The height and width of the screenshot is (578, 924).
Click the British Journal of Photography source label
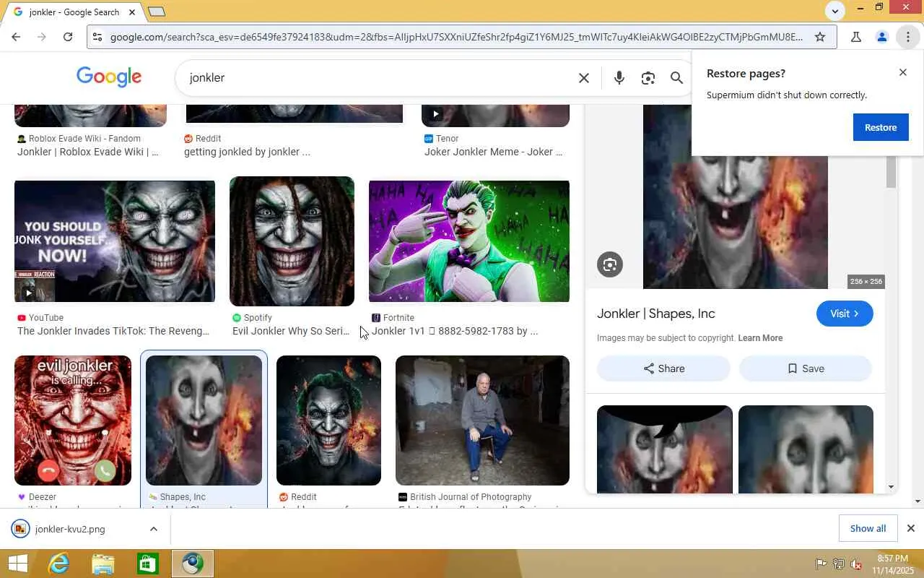[x=471, y=497]
